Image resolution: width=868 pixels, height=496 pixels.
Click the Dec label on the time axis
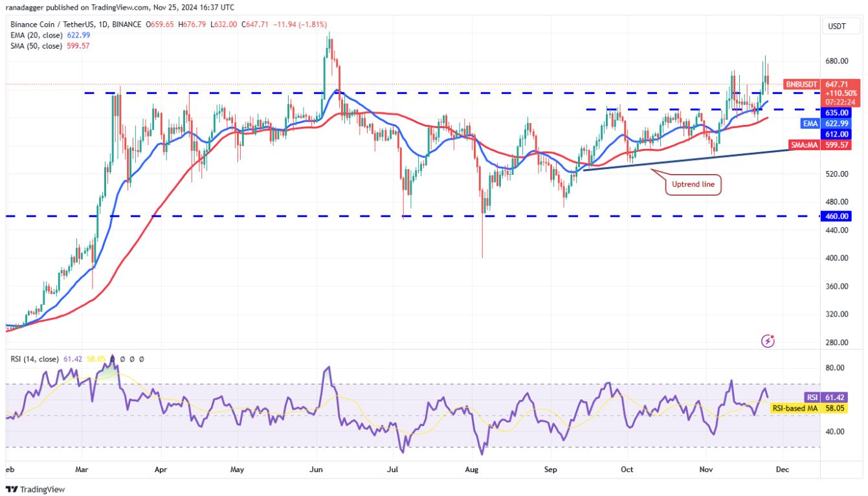pos(783,469)
